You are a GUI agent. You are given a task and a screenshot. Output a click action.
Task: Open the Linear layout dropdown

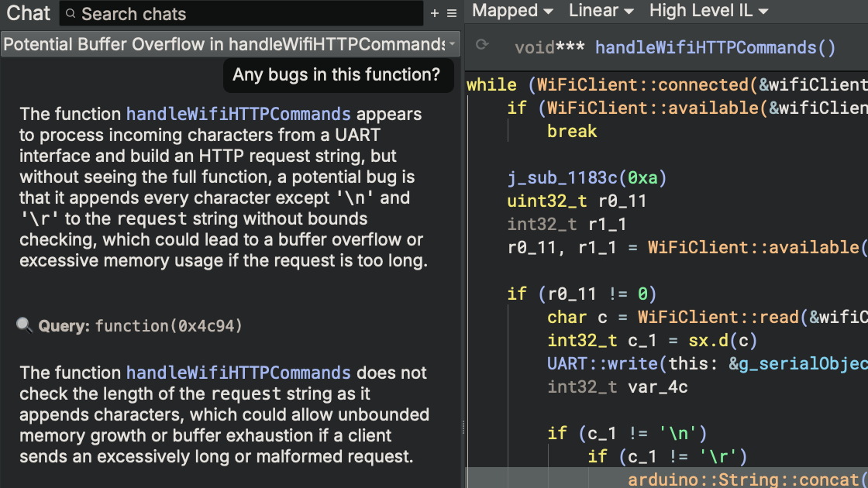pyautogui.click(x=601, y=11)
